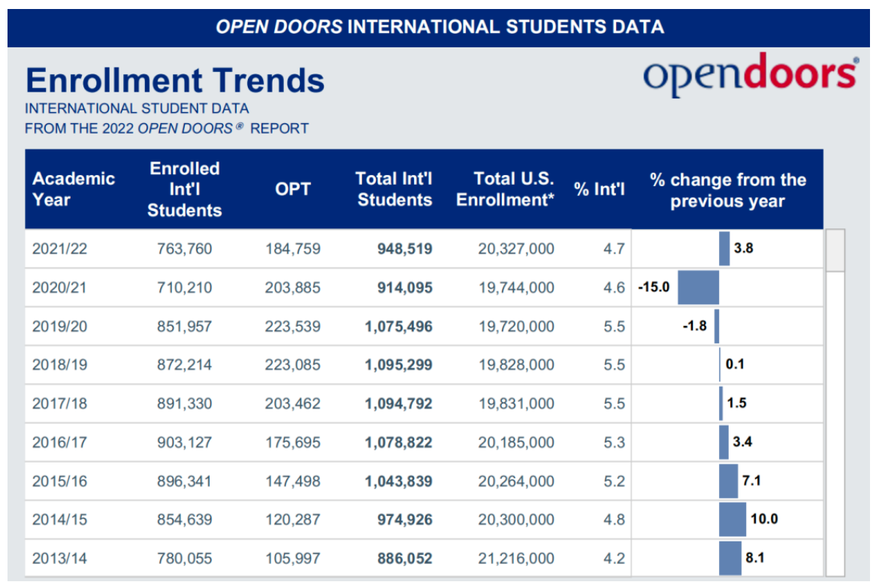The height and width of the screenshot is (588, 876).
Task: Click the 2019/20 academic year cell
Action: tap(60, 326)
